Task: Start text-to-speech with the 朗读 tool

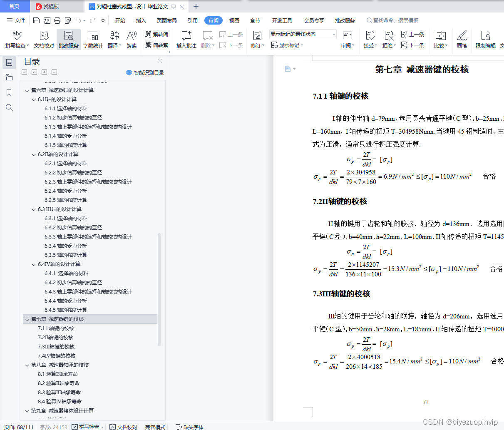Action: tap(131, 40)
